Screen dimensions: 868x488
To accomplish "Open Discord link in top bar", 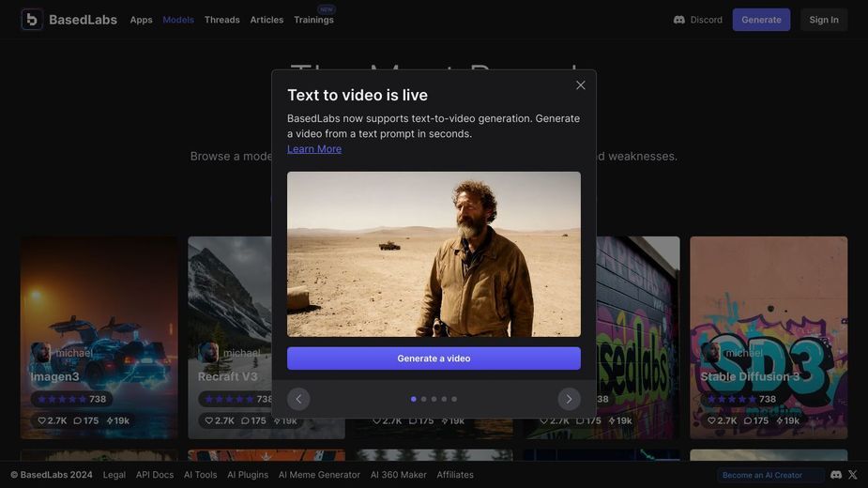I will [697, 20].
